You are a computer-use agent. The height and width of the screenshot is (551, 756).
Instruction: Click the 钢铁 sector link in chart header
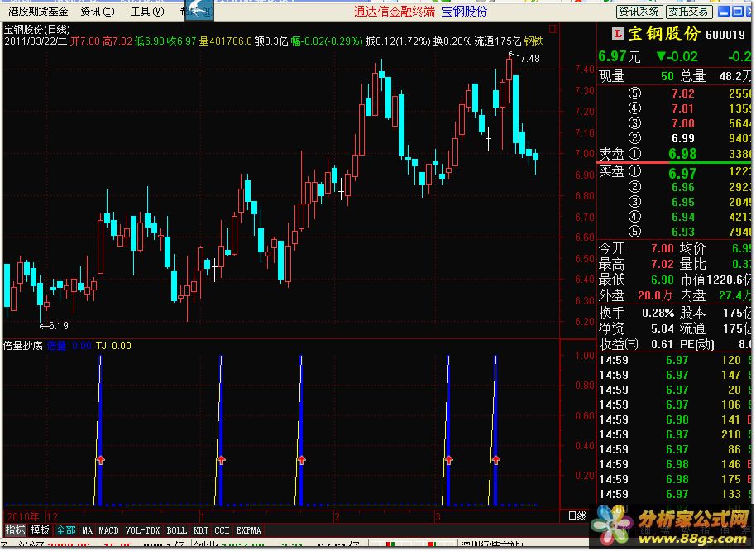[534, 41]
